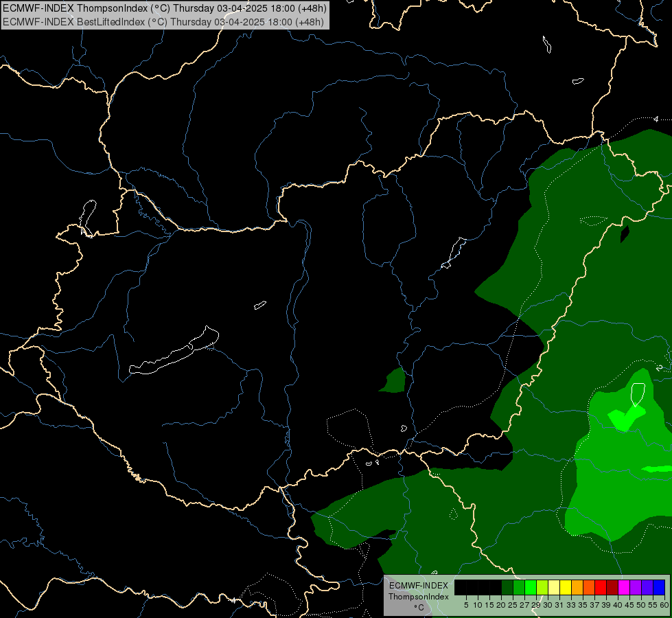Screen dimensions: 672x618
Task: Click the dotted contour label "2" on the map
Action: point(659,367)
